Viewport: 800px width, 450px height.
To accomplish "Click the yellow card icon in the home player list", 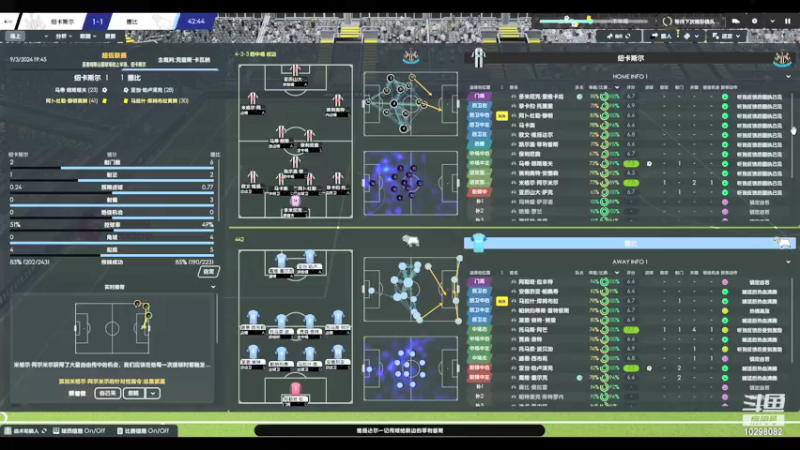I will (502, 116).
